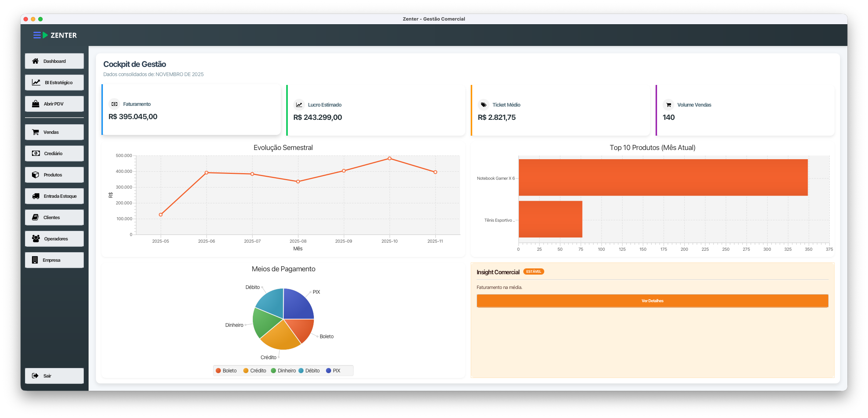The height and width of the screenshot is (418, 868).
Task: Open Crediário via the wallet icon
Action: (x=36, y=153)
